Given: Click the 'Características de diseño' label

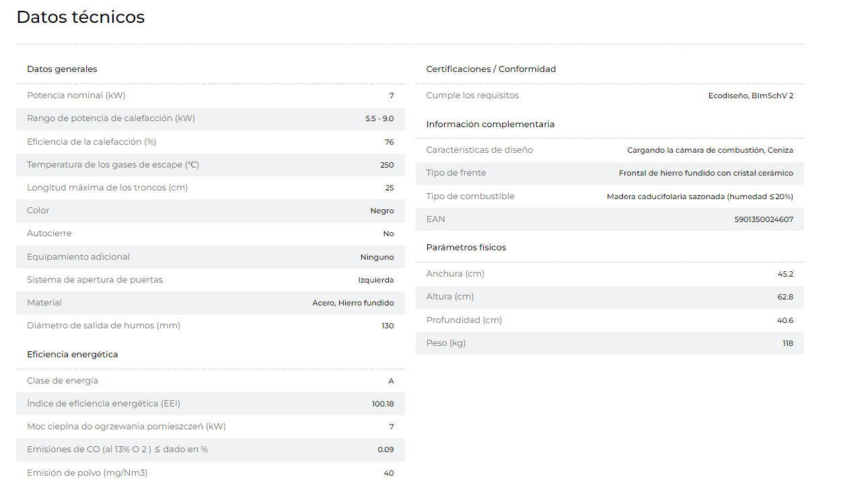Looking at the screenshot, I should click(480, 150).
